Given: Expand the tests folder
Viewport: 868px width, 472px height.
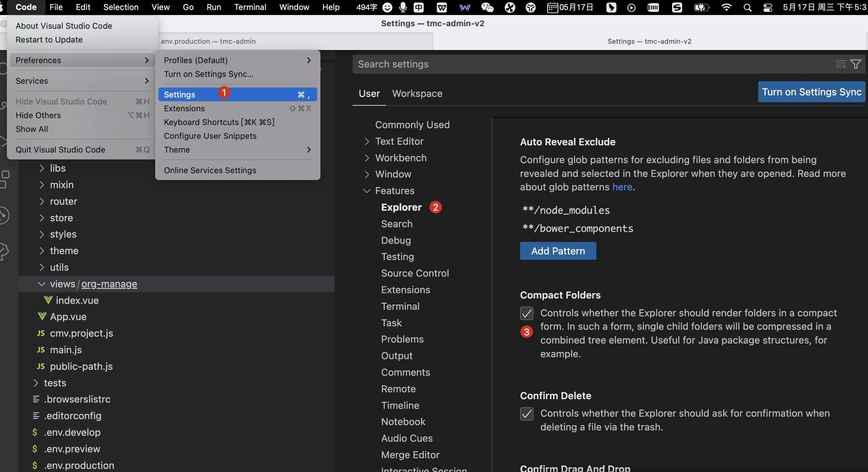Looking at the screenshot, I should click(36, 383).
